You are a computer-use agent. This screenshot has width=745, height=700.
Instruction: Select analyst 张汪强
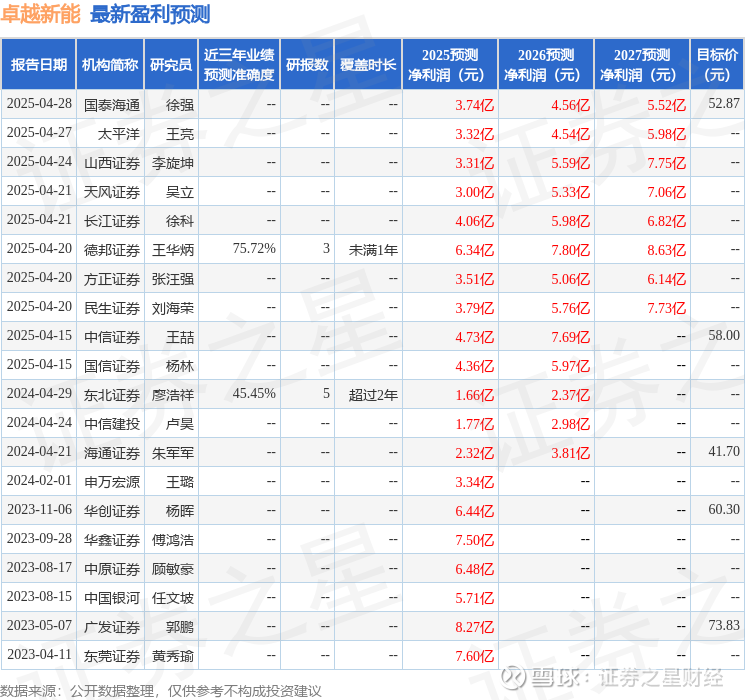(x=173, y=279)
